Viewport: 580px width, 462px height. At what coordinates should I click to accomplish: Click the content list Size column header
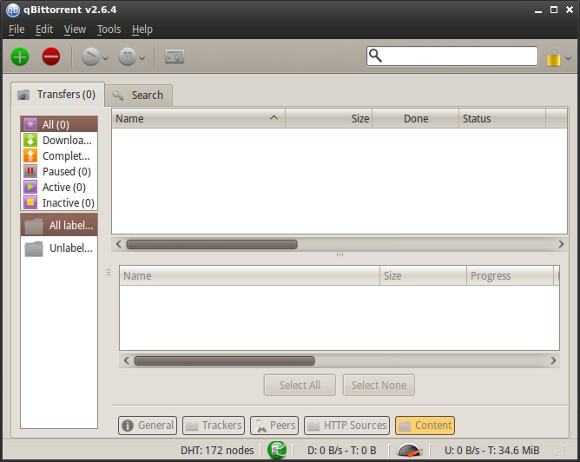(x=423, y=276)
